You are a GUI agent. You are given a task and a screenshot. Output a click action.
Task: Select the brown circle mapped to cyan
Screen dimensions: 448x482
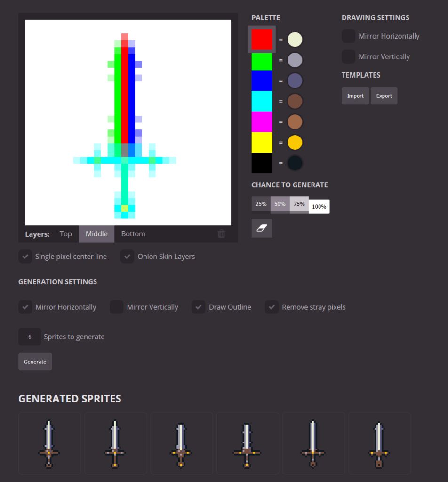pos(295,101)
